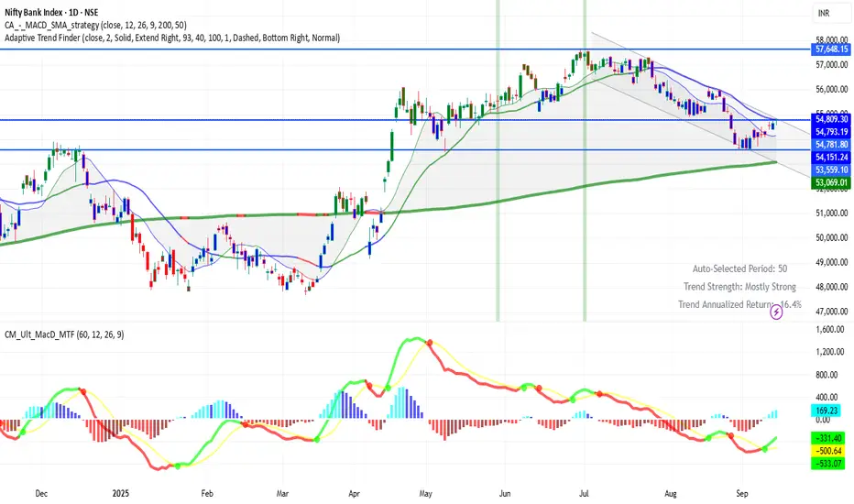
Task: Click the May label on time axis
Action: 425,494
